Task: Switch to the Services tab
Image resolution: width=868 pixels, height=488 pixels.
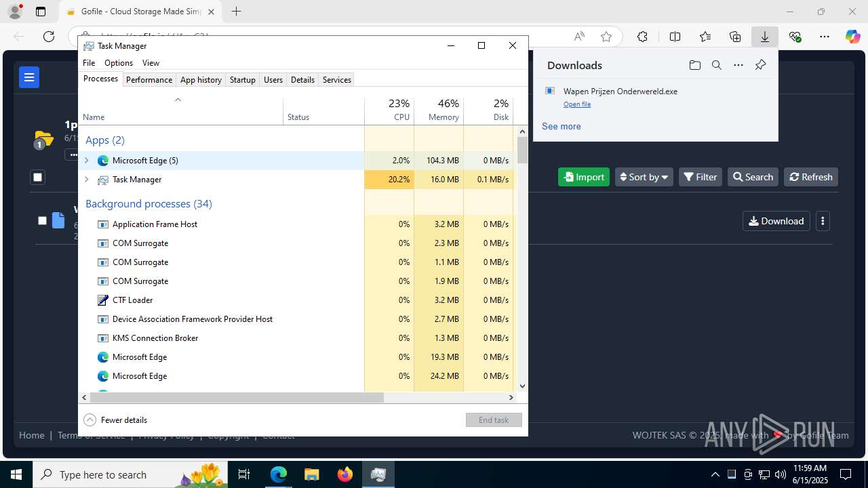Action: 337,79
